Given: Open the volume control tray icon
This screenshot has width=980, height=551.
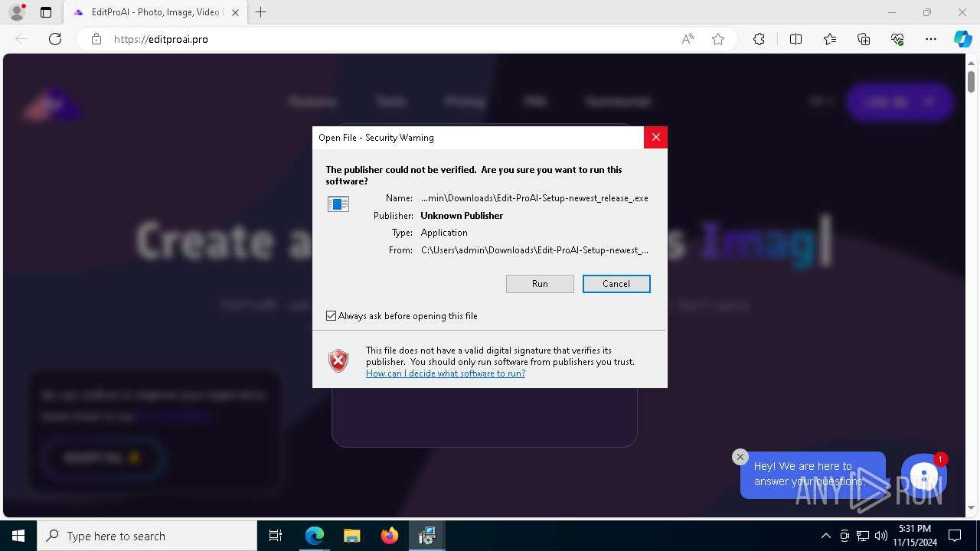Looking at the screenshot, I should pos(881,536).
